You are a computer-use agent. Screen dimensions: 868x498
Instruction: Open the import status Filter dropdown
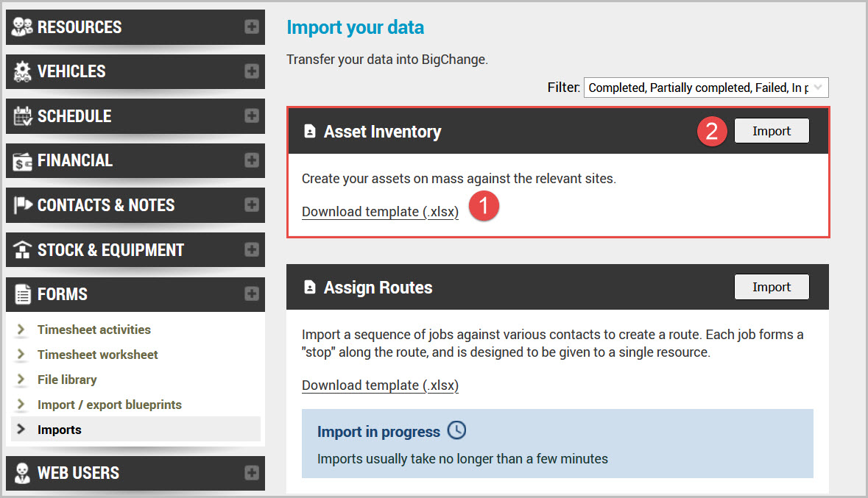pos(706,88)
